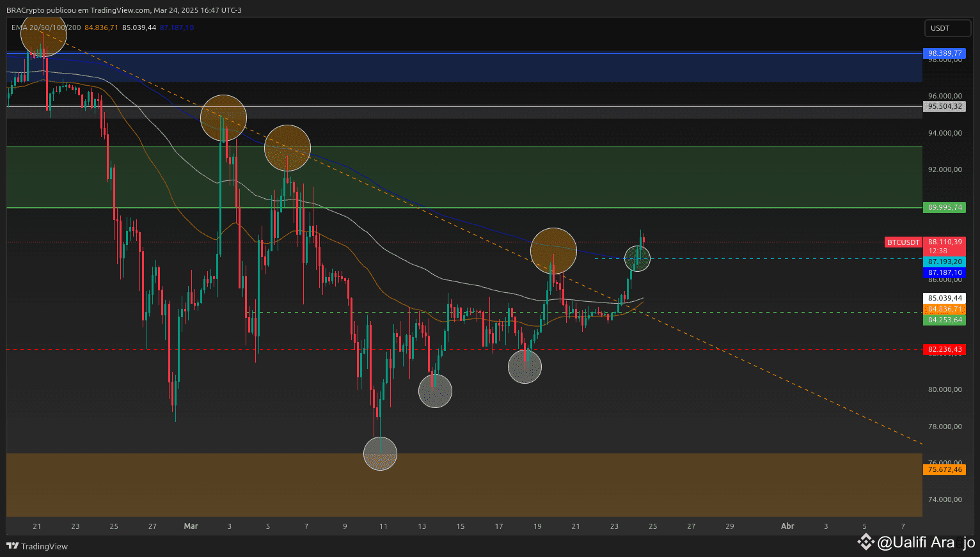
Task: Click the blue 87.187,10 EMA price tag
Action: 944,272
